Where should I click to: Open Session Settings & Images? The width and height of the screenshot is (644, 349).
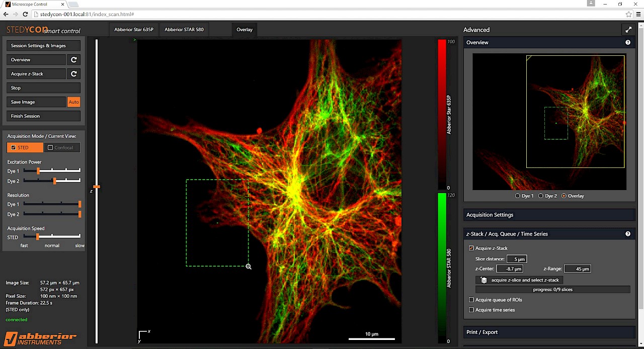coord(43,46)
